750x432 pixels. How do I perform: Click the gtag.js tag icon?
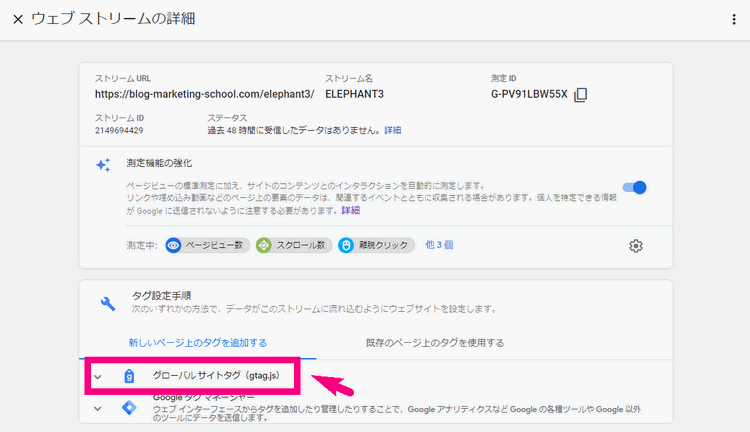coord(129,376)
